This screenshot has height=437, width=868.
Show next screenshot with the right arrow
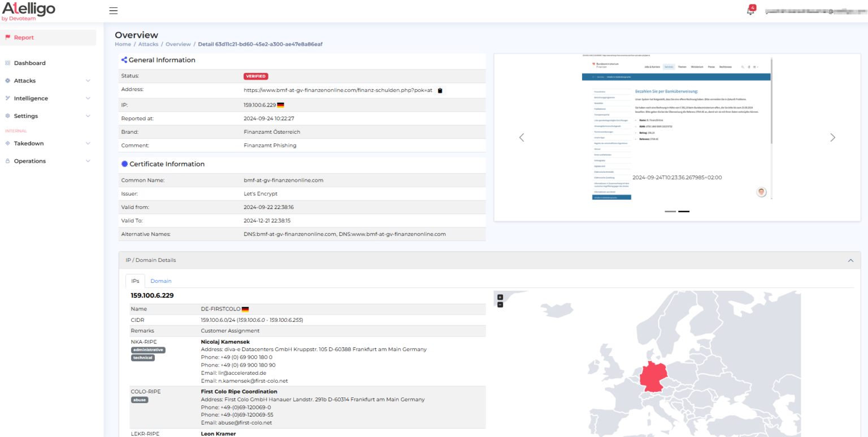(x=832, y=137)
